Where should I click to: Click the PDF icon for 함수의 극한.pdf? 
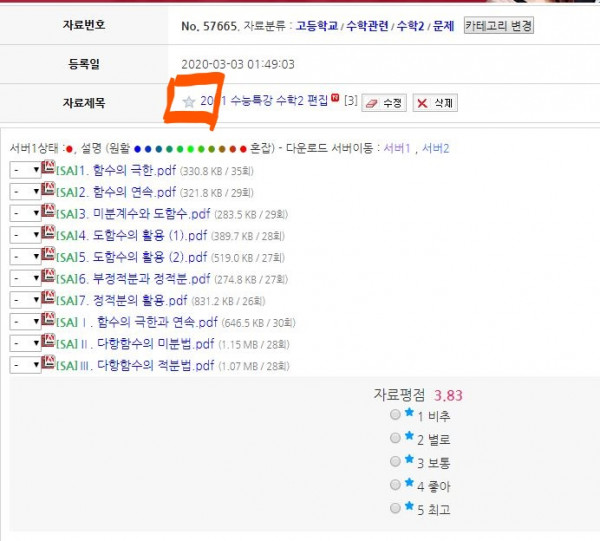point(49,170)
